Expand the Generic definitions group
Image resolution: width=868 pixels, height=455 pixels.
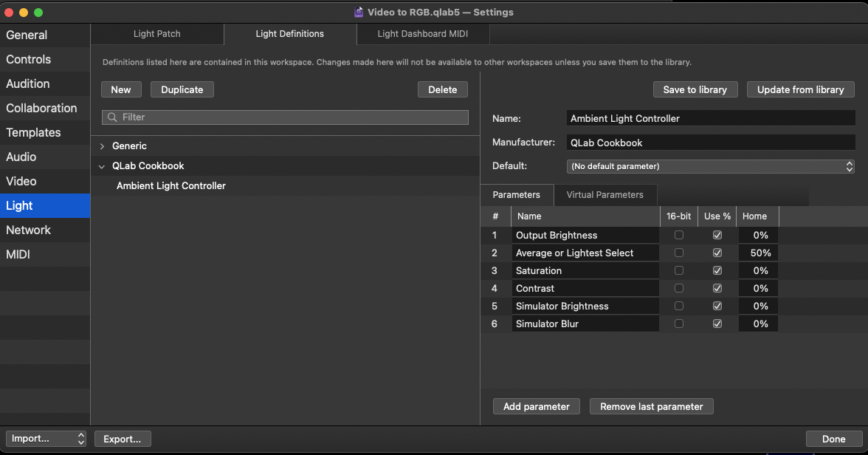103,146
